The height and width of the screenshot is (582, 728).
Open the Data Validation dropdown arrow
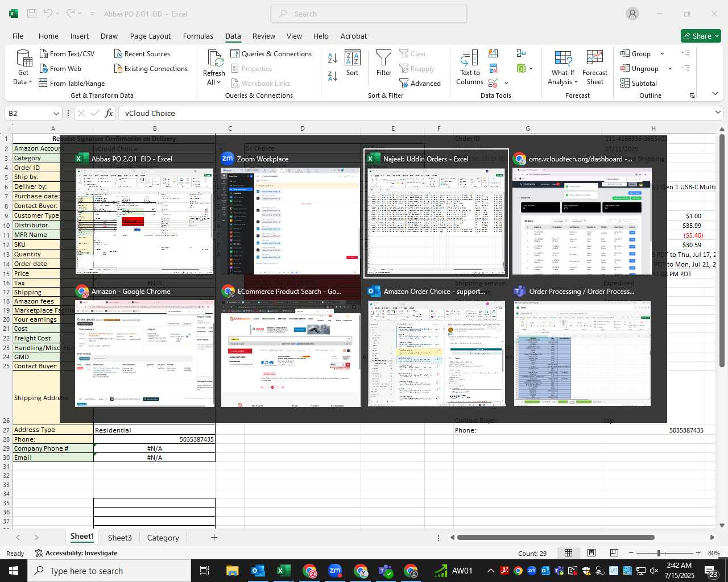pyautogui.click(x=506, y=84)
